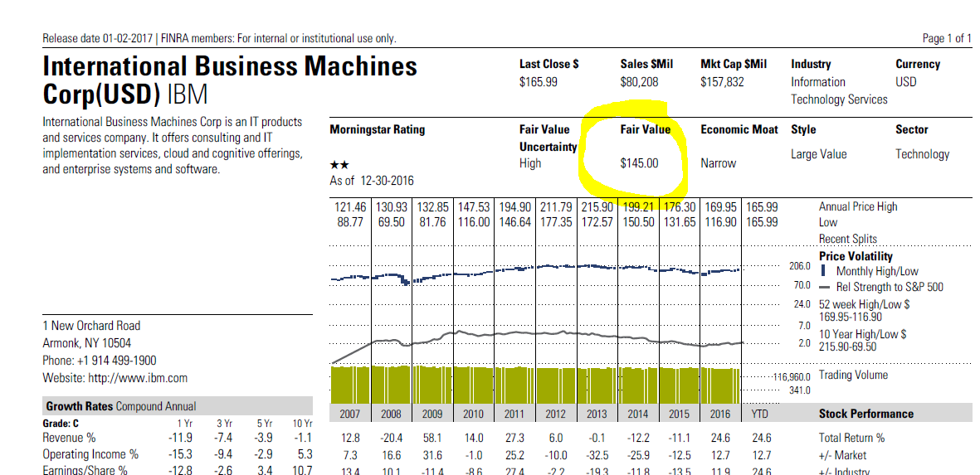The height and width of the screenshot is (475, 980).
Task: Click the Currency heading
Action: pyautogui.click(x=918, y=64)
